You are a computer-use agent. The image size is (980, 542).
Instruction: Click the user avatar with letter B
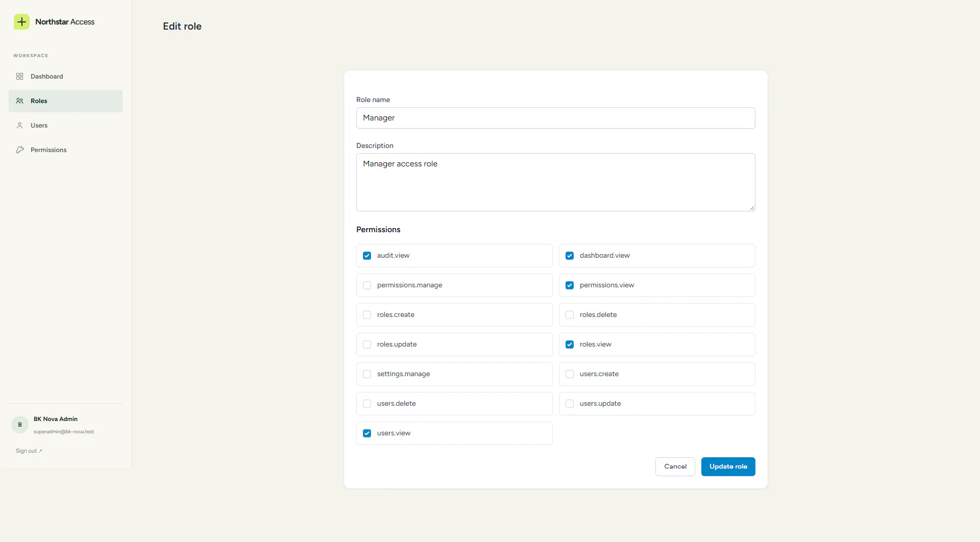pyautogui.click(x=20, y=425)
